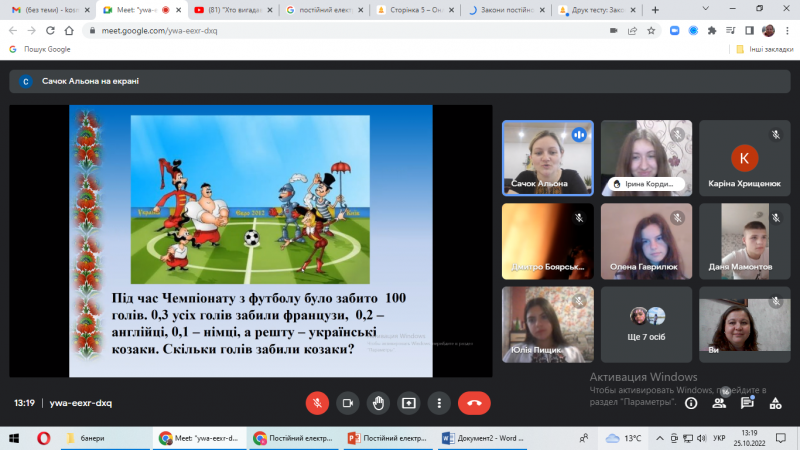Open volume control in tray

click(x=702, y=438)
